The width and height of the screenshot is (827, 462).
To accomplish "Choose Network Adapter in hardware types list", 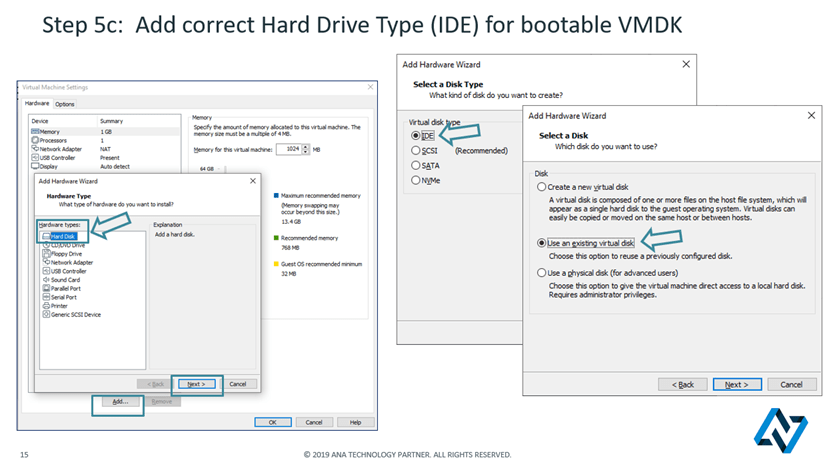I will 72,262.
